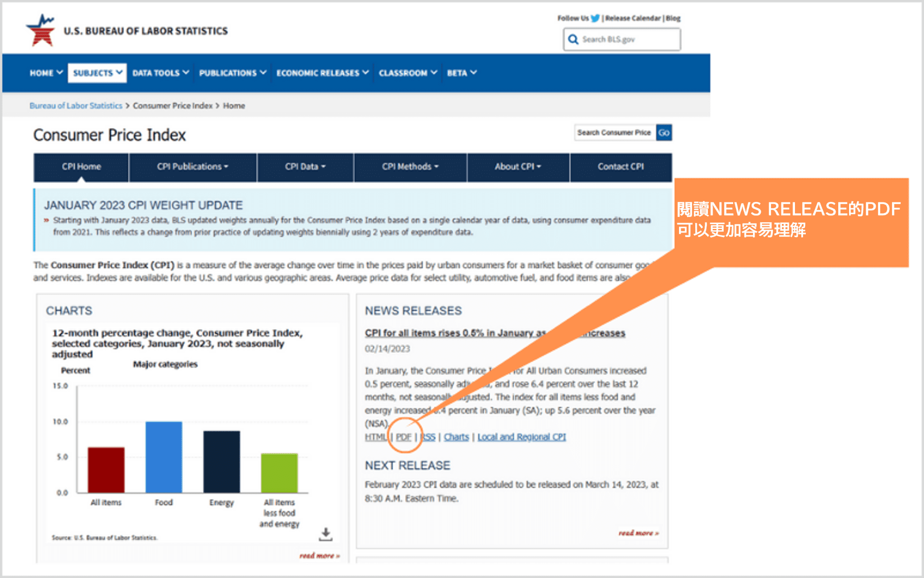This screenshot has width=924, height=578.
Task: Open the CPI for all items rises headline
Action: click(x=495, y=333)
